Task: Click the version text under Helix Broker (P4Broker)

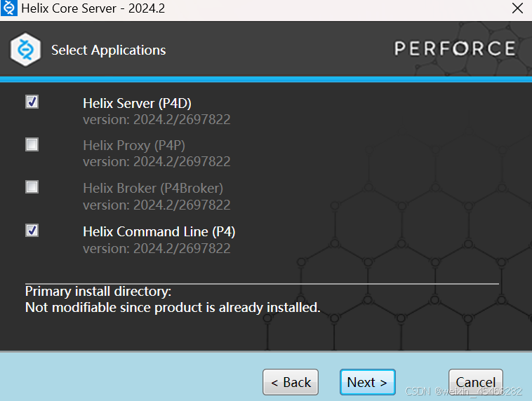Action: coord(157,205)
